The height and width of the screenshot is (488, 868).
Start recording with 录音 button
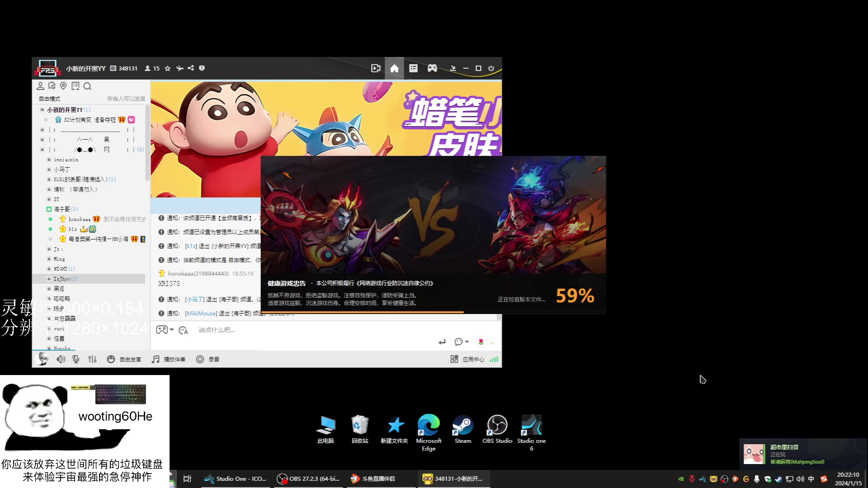pyautogui.click(x=208, y=359)
